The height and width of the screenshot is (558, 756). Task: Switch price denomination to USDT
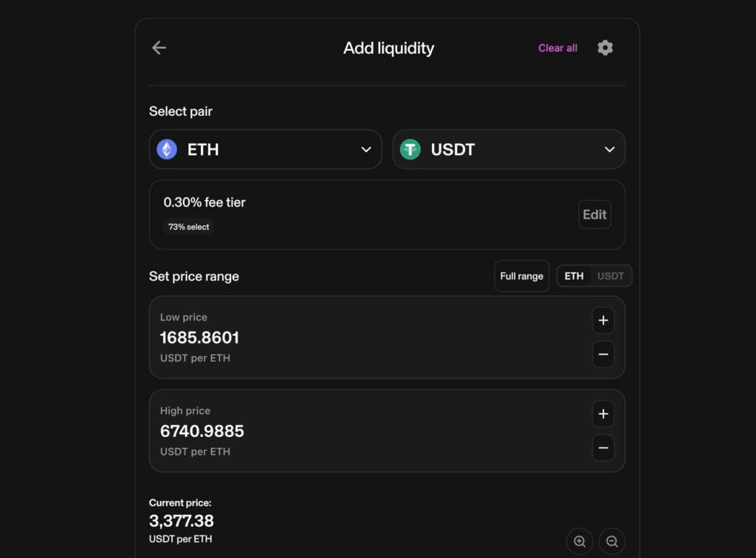(x=611, y=276)
